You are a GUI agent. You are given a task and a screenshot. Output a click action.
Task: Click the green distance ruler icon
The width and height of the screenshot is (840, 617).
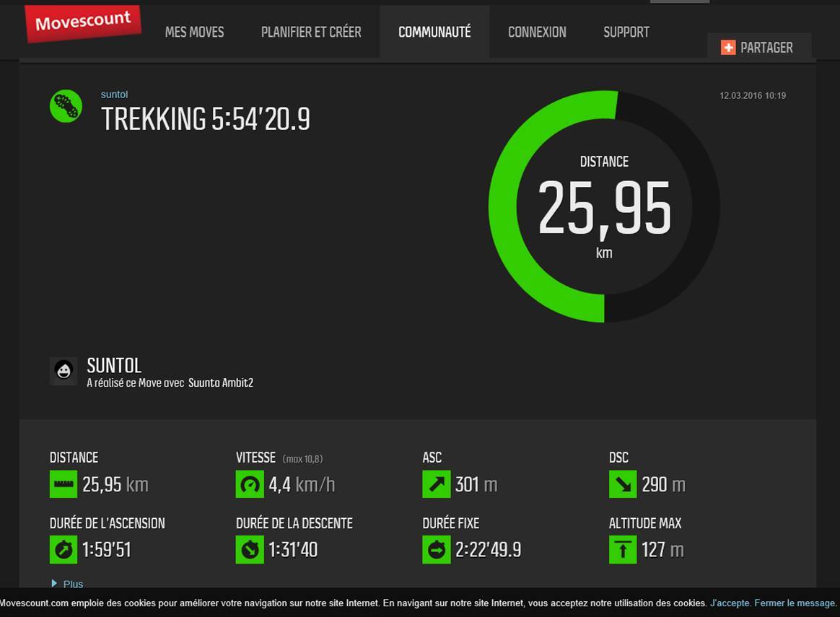click(64, 484)
